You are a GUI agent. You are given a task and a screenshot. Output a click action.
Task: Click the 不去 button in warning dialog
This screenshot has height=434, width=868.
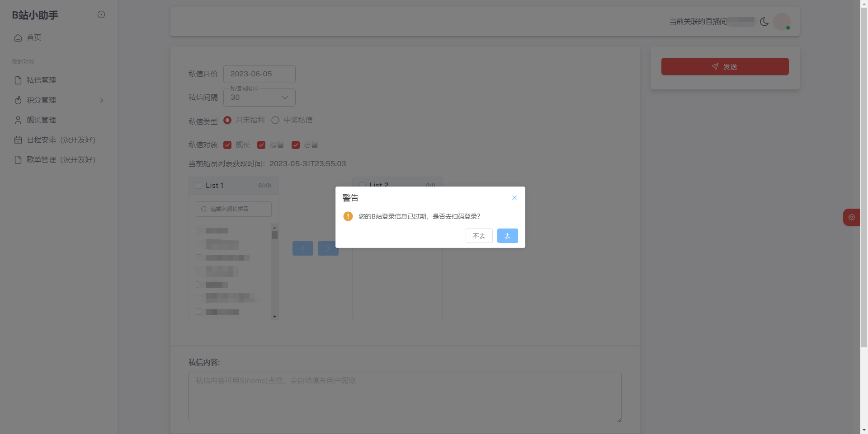click(479, 236)
